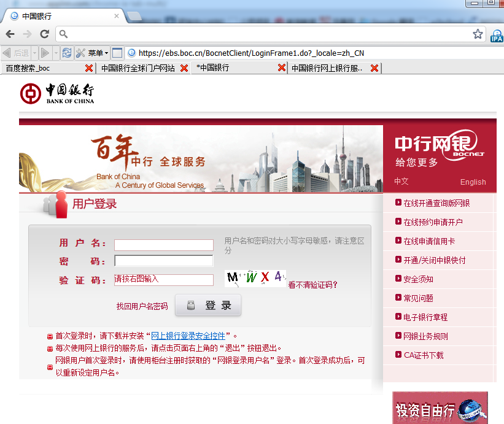This screenshot has height=424, width=504.
Task: Reload the page with refresh icon
Action: coord(44,34)
